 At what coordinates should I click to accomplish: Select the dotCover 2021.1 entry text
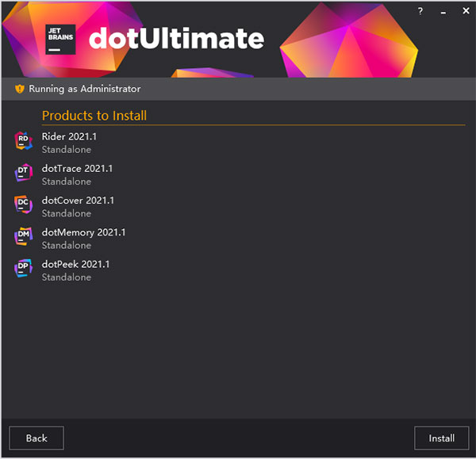[x=78, y=201]
